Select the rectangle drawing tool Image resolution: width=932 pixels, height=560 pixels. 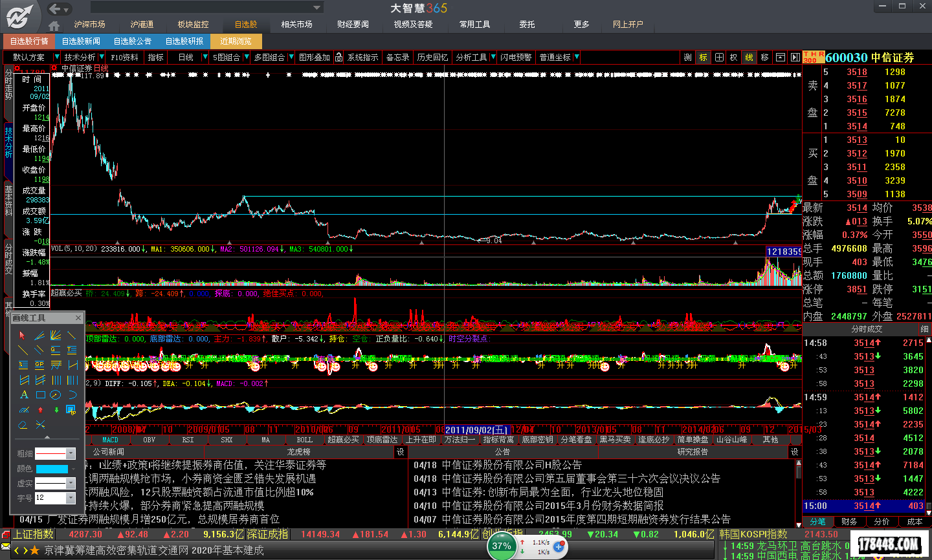tap(41, 394)
